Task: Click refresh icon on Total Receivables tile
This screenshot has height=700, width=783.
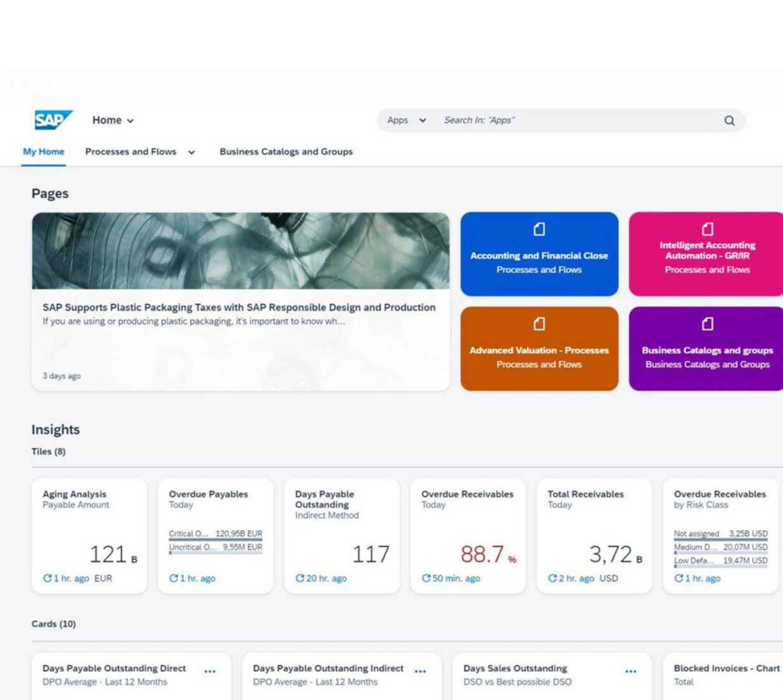Action: (553, 578)
